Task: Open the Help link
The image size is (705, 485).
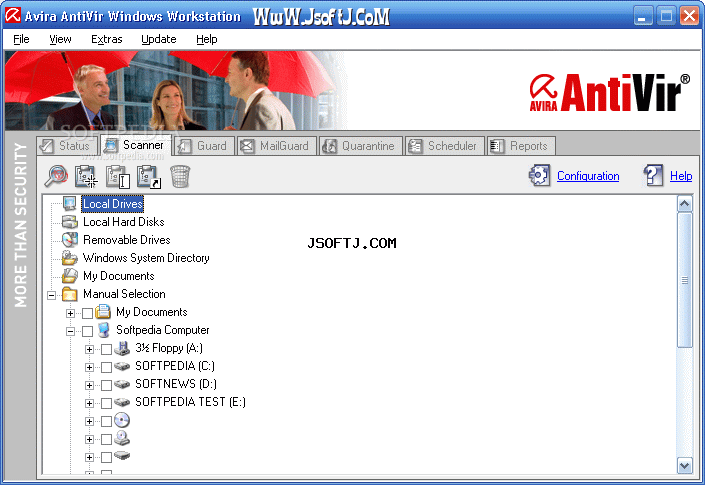Action: [681, 176]
